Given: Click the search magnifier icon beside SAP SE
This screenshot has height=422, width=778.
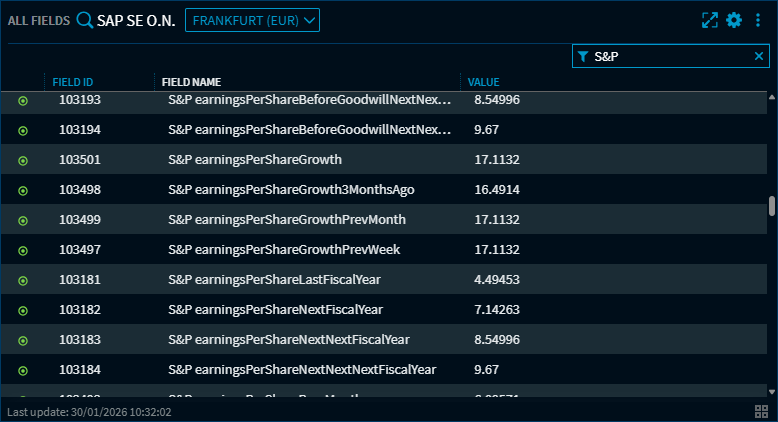Looking at the screenshot, I should click(x=85, y=20).
